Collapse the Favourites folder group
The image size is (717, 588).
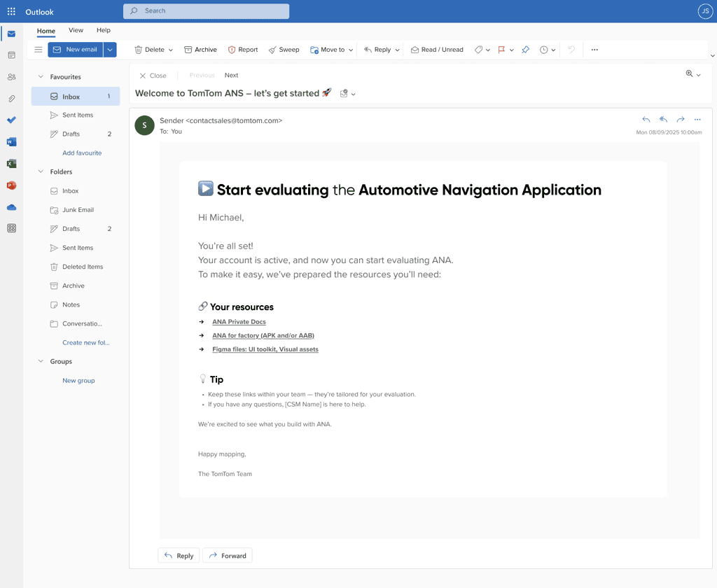(x=41, y=77)
